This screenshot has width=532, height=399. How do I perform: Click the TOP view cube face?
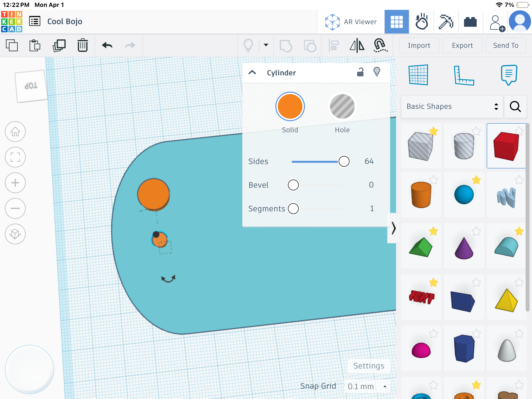[x=31, y=86]
